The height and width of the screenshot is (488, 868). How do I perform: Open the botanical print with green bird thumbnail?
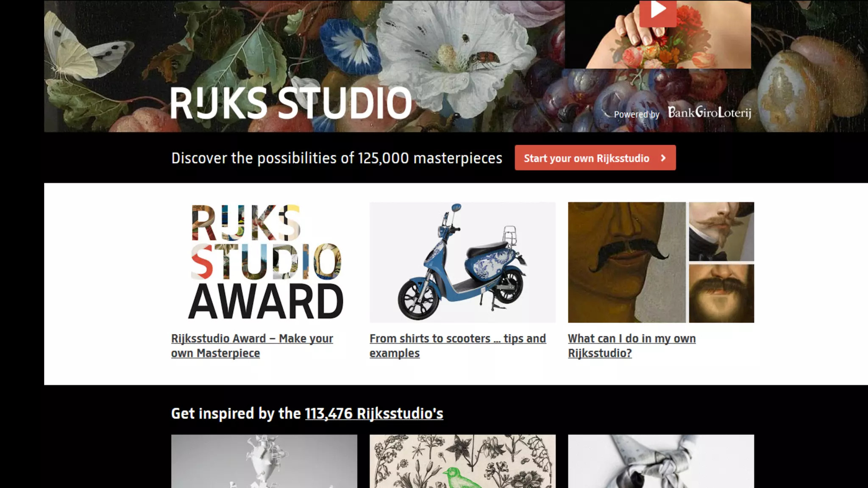click(x=462, y=461)
